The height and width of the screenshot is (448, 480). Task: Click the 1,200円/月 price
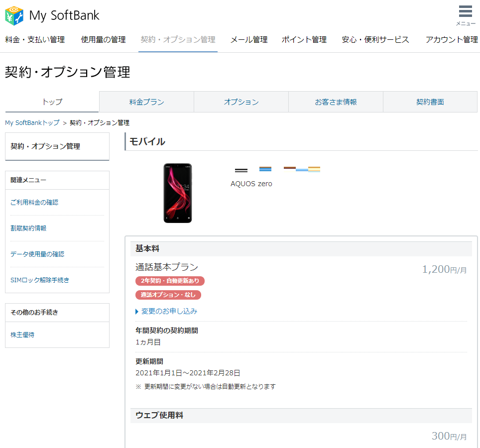pos(445,269)
